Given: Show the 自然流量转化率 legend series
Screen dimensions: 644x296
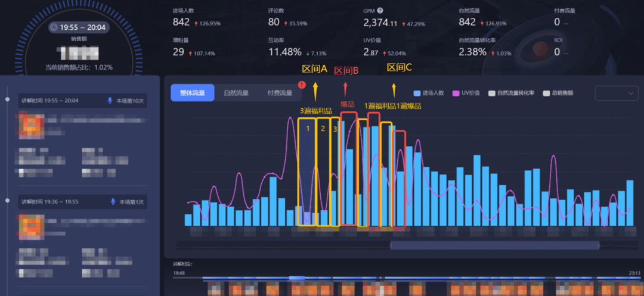Looking at the screenshot, I should coord(513,94).
